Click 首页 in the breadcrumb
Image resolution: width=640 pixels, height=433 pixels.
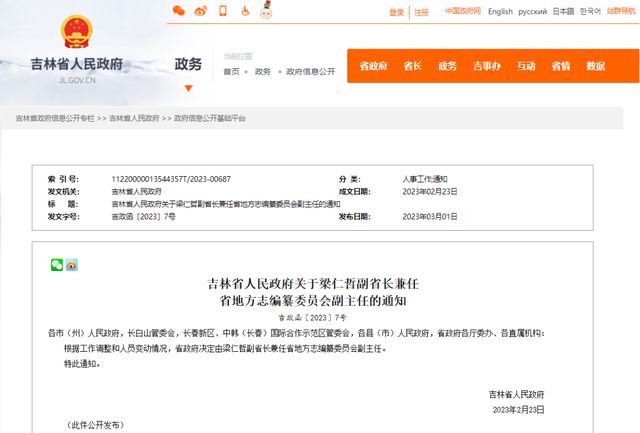(x=231, y=72)
